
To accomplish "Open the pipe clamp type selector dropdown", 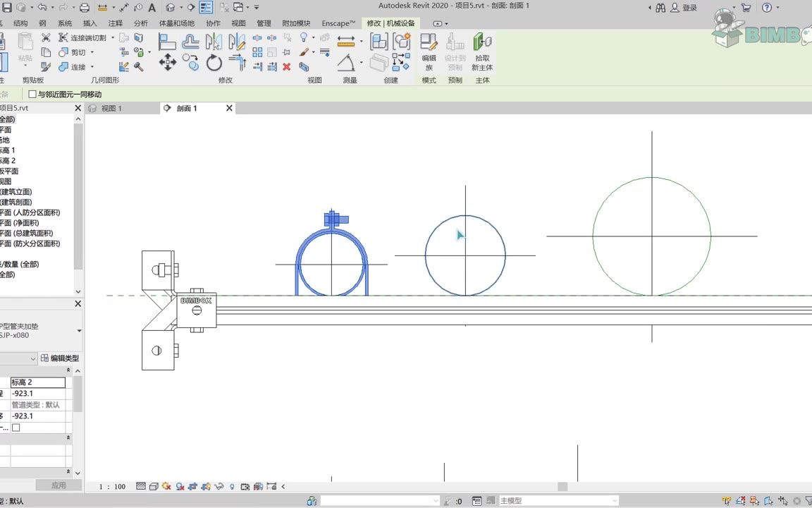I will click(x=79, y=331).
